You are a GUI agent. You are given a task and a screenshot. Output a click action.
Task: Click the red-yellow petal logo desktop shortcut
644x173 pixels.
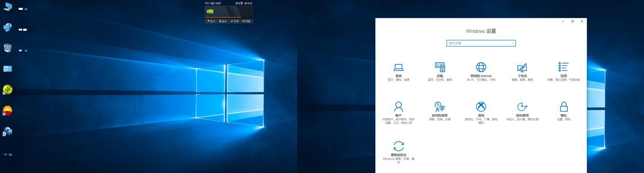pos(7,110)
